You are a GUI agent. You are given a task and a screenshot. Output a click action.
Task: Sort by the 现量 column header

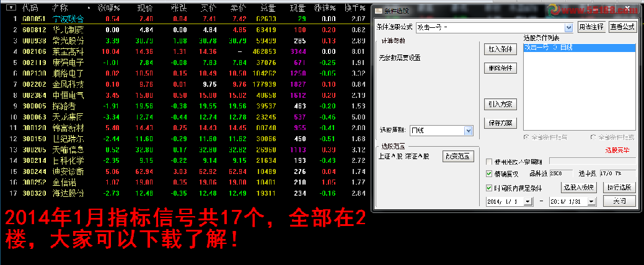coord(298,8)
